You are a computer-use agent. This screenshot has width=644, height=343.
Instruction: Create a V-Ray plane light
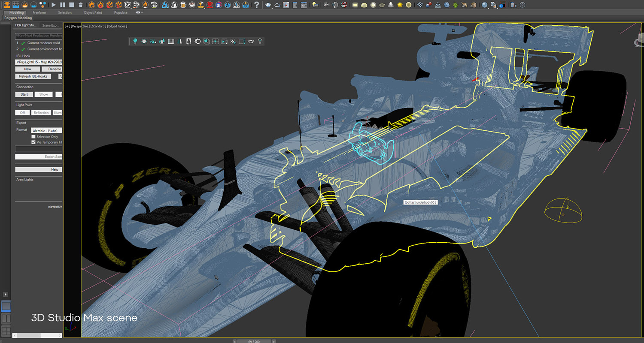[355, 5]
